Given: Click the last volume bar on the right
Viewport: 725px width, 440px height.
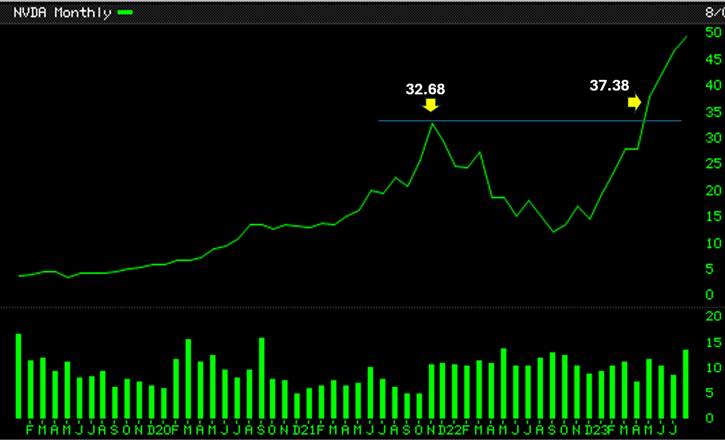Looking at the screenshot, I should point(686,384).
